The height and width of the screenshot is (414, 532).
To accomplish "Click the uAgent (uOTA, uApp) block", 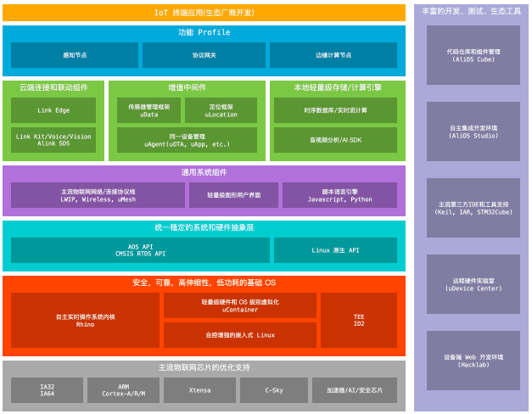I will coord(187,140).
